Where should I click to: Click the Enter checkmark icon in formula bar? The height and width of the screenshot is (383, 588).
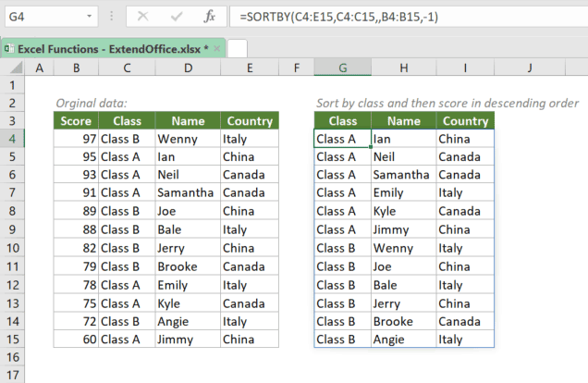pyautogui.click(x=176, y=18)
